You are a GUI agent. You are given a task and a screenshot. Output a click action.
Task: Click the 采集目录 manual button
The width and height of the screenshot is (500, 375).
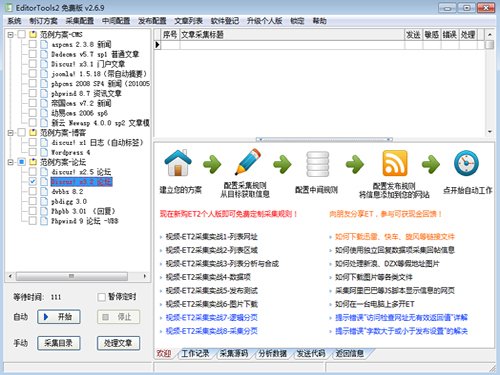pos(59,343)
